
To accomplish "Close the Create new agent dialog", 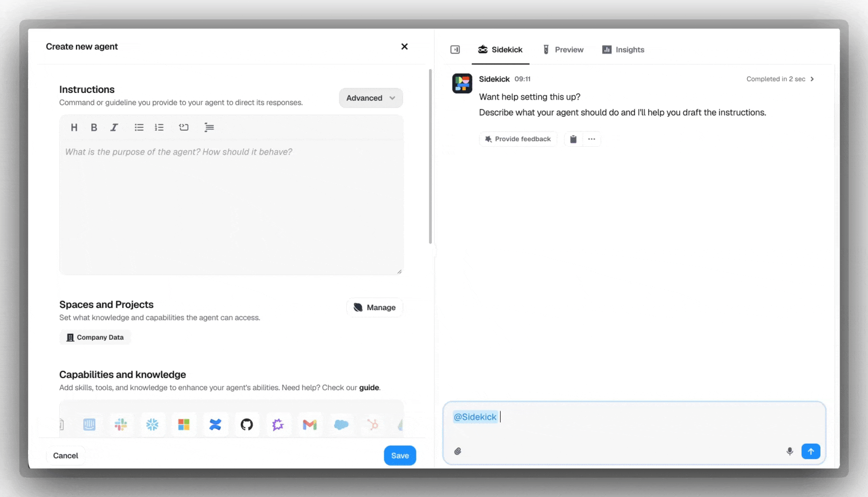I will pos(405,46).
